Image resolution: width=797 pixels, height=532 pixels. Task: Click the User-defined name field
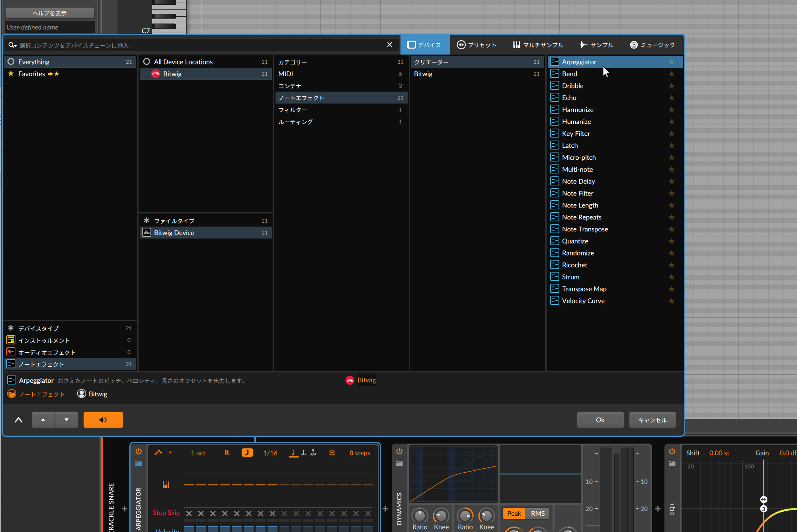(50, 27)
